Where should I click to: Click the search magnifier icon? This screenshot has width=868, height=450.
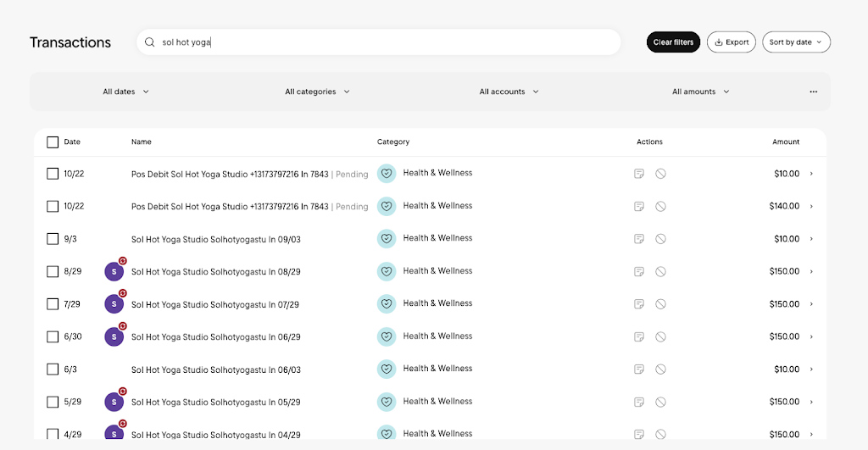tap(150, 42)
